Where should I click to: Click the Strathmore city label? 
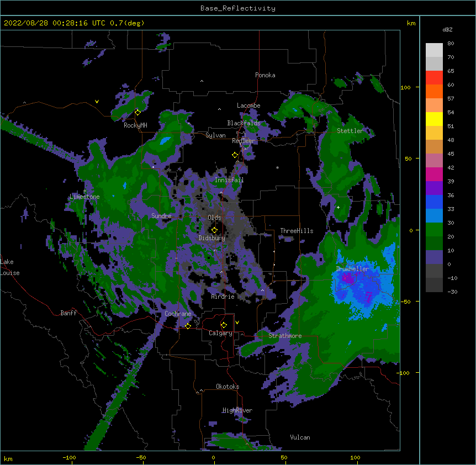click(x=285, y=336)
